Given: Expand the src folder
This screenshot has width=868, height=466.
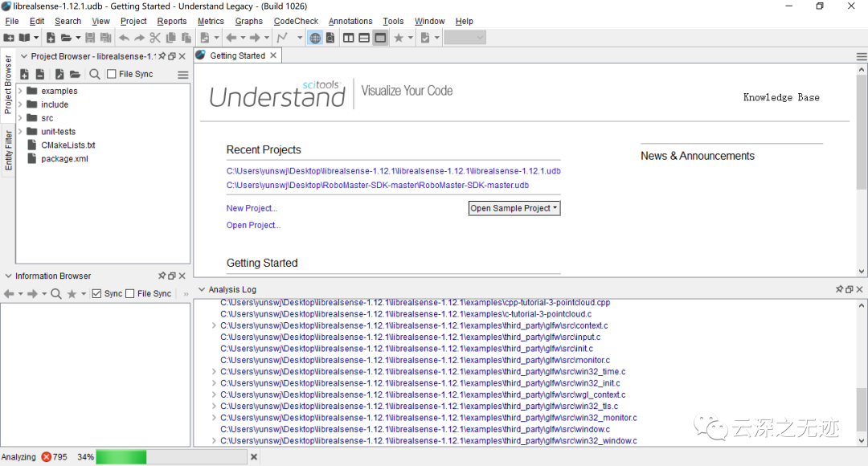Looking at the screenshot, I should (x=20, y=118).
